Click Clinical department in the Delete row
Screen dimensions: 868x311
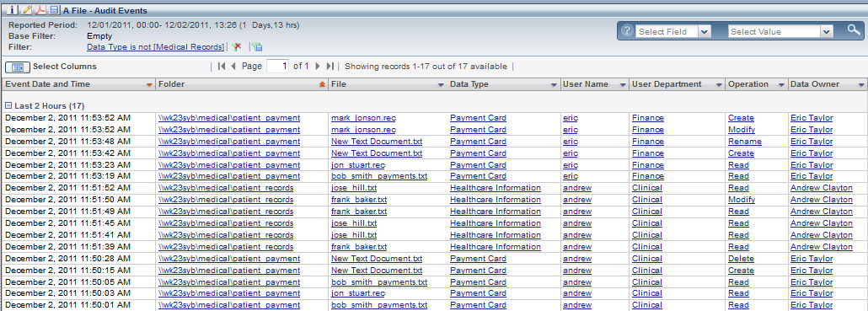pyautogui.click(x=646, y=259)
